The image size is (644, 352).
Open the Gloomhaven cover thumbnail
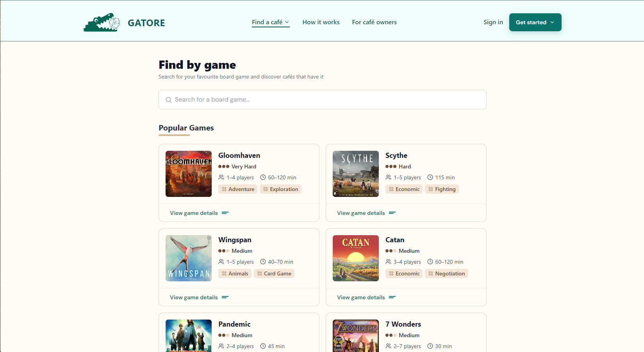(189, 174)
